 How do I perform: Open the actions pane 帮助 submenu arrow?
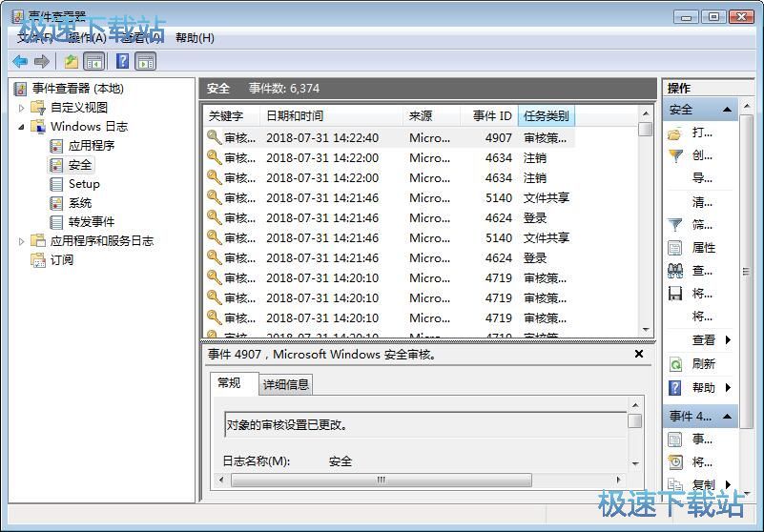(x=728, y=388)
